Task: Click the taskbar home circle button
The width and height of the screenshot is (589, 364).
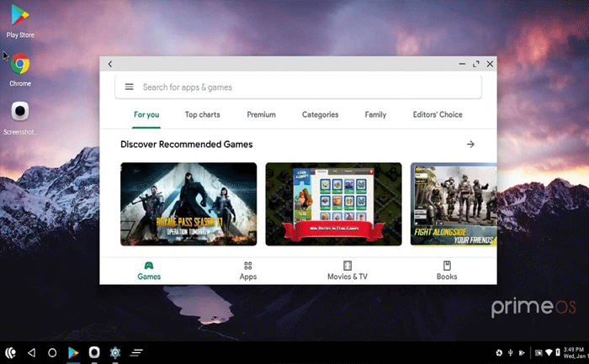Action: pyautogui.click(x=52, y=353)
